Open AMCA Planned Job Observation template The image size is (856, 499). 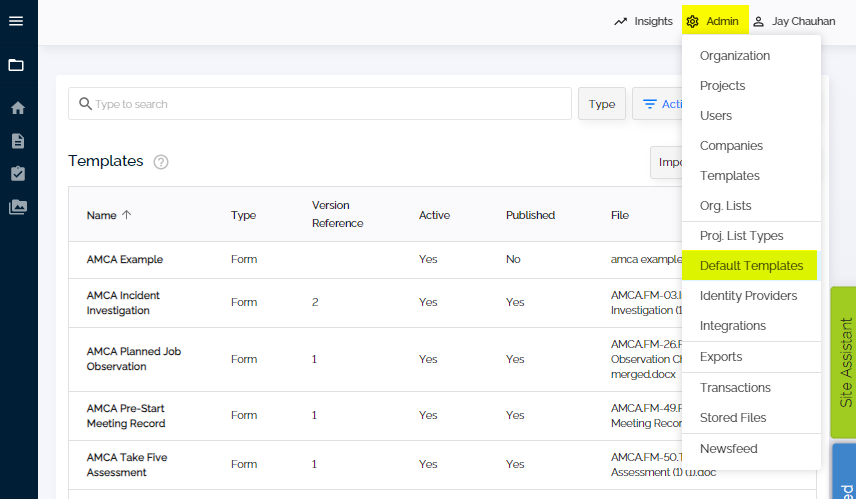[x=134, y=359]
